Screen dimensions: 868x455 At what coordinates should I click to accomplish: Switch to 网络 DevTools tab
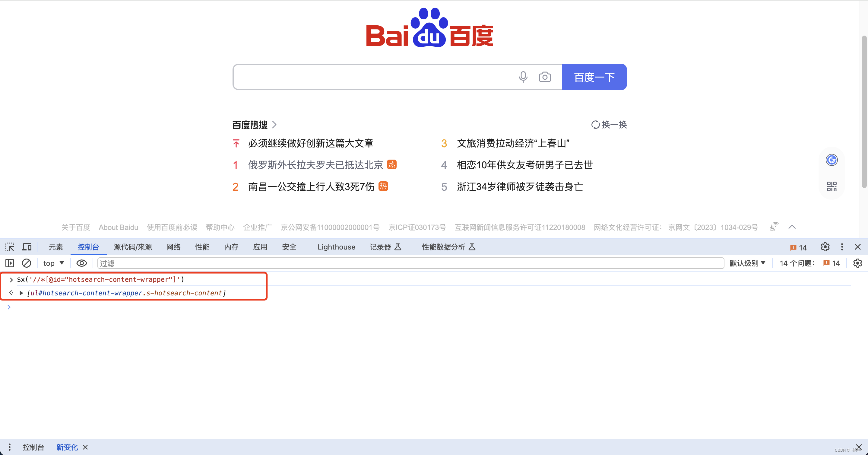pyautogui.click(x=173, y=247)
